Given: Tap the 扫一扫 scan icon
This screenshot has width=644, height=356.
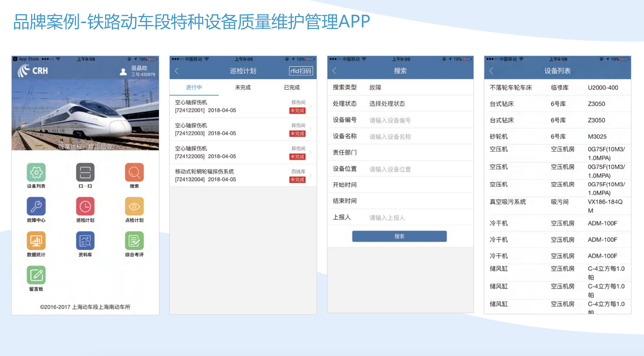Looking at the screenshot, I should click(x=85, y=172).
